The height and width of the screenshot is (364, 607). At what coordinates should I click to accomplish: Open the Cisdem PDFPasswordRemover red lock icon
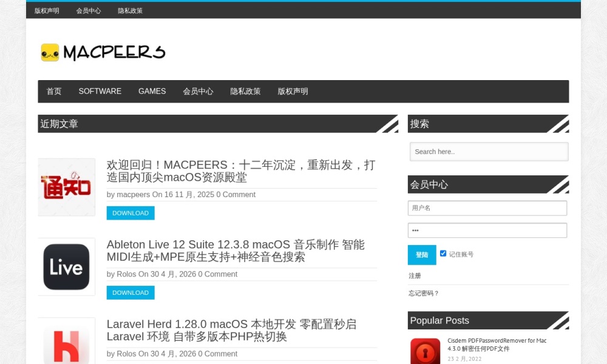click(425, 351)
